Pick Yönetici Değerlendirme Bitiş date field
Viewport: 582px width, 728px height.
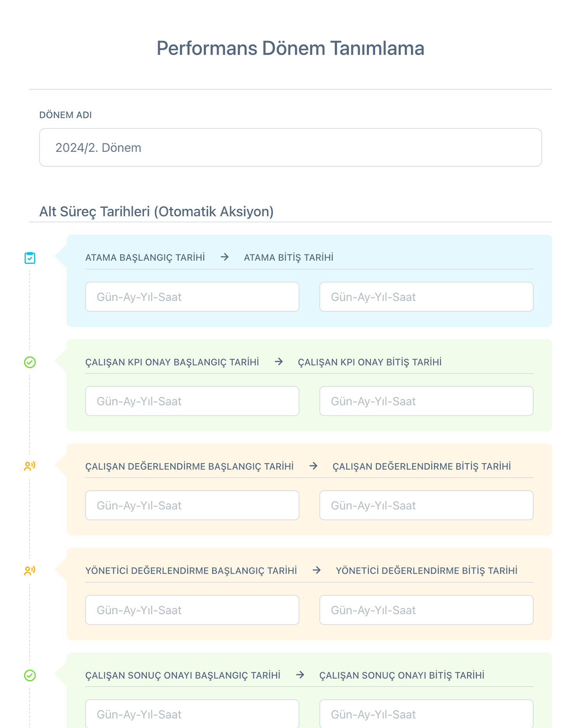point(426,610)
